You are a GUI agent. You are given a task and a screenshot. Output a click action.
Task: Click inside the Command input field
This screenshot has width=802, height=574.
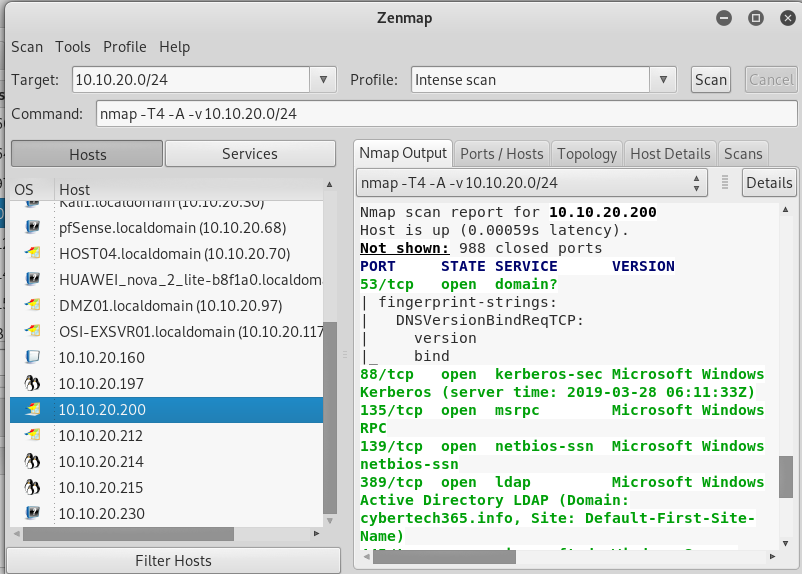pos(447,114)
